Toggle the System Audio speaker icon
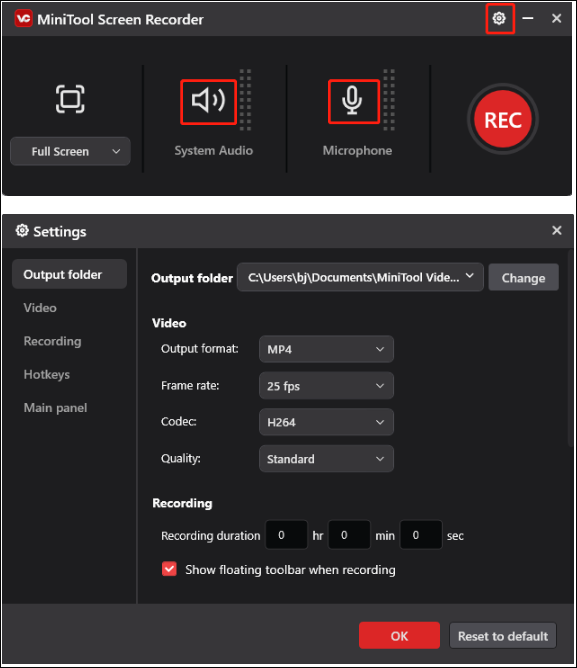Screen dimensions: 577x668 pos(208,101)
